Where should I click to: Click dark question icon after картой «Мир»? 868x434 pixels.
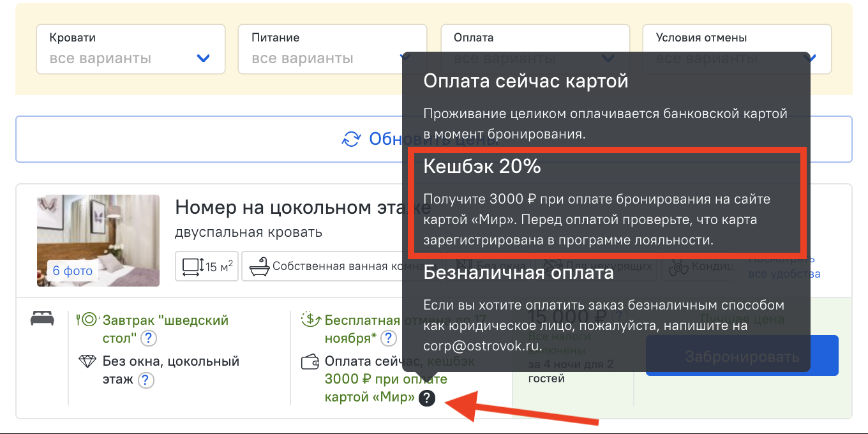(427, 399)
